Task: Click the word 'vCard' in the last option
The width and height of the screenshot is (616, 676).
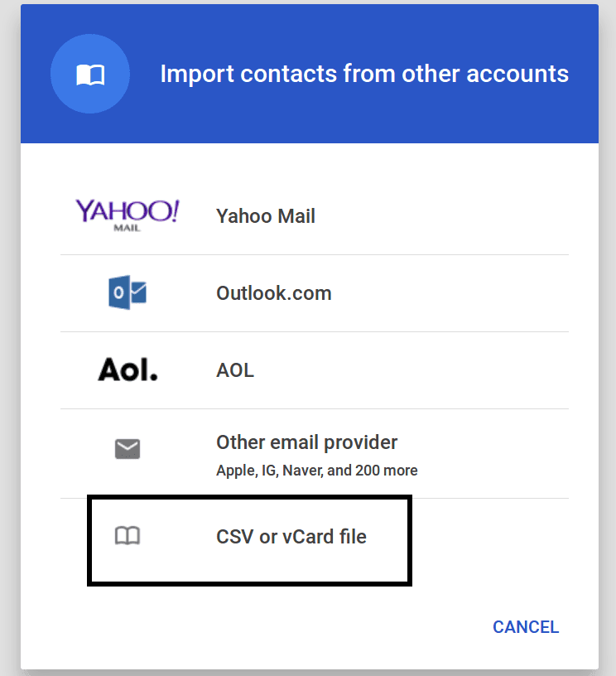Action: [x=307, y=537]
